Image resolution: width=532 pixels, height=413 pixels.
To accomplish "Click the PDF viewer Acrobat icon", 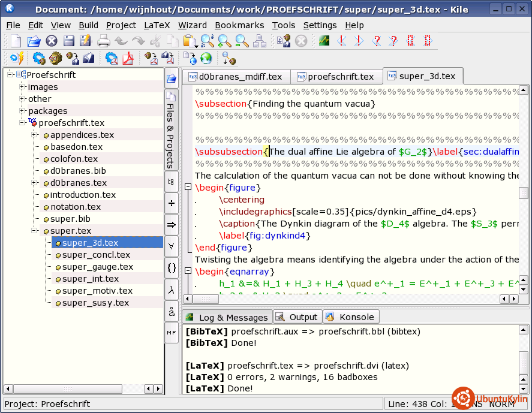I will (128, 58).
